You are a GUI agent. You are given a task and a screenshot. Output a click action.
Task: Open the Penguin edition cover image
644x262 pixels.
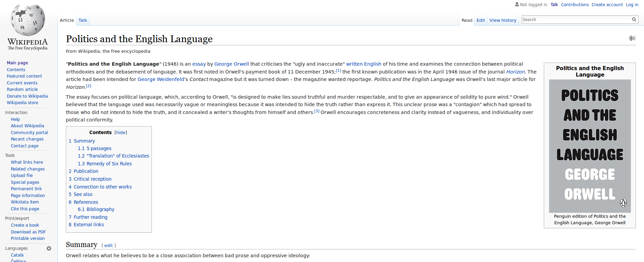(x=590, y=146)
